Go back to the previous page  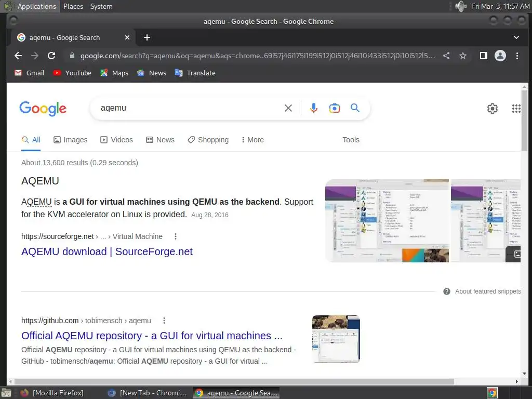[18, 56]
